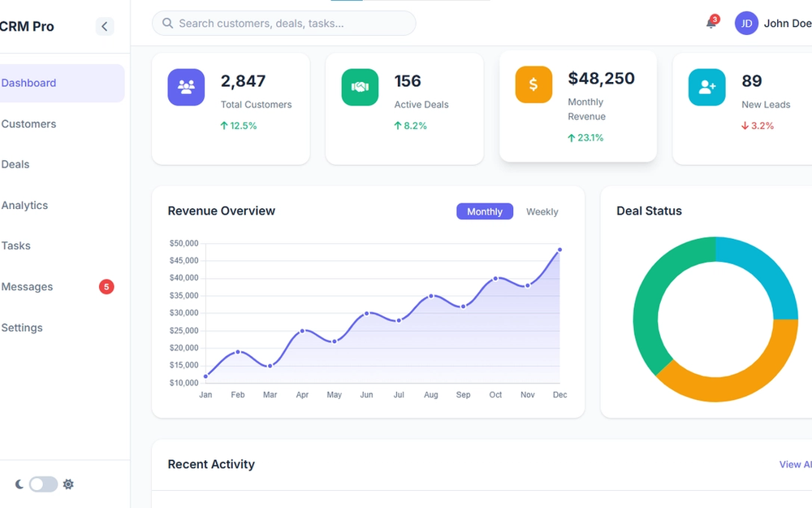Open the gear icon in the sidebar footer

[x=68, y=484]
